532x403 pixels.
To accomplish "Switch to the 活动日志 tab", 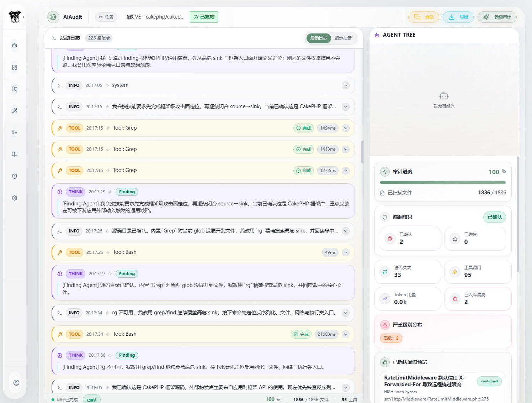I will [319, 38].
